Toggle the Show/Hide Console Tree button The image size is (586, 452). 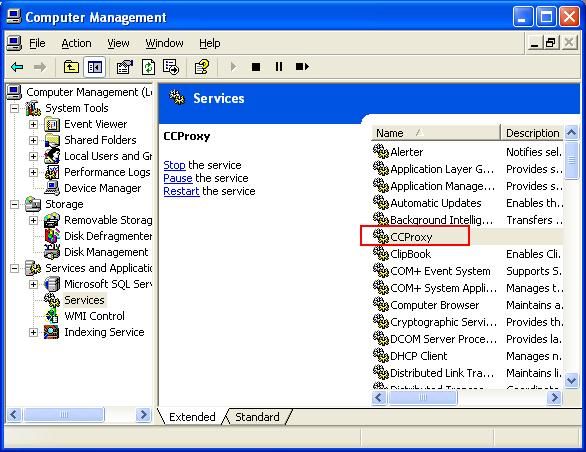pos(95,67)
